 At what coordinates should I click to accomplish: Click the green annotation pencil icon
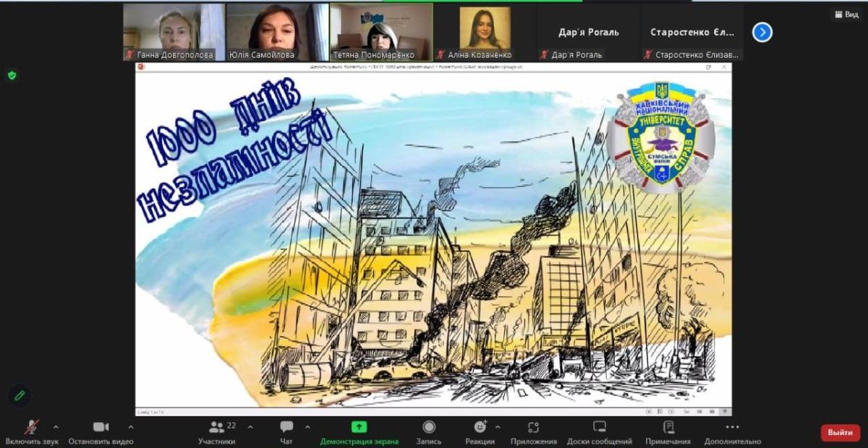[20, 395]
